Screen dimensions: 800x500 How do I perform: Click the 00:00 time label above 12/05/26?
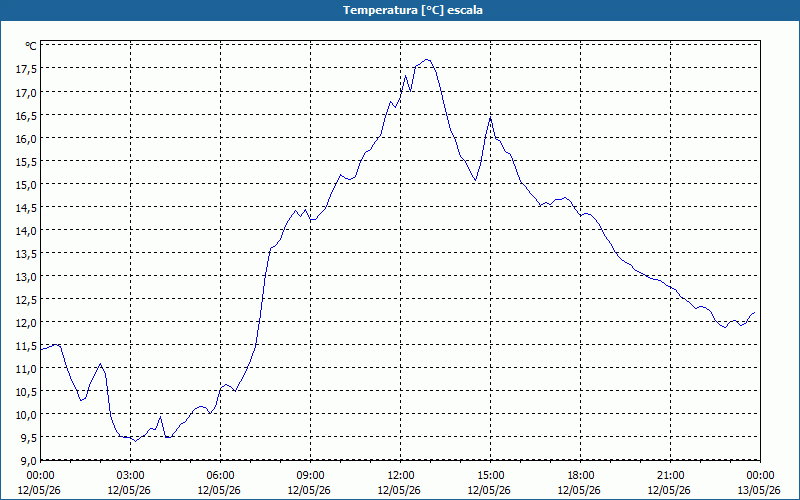40,476
